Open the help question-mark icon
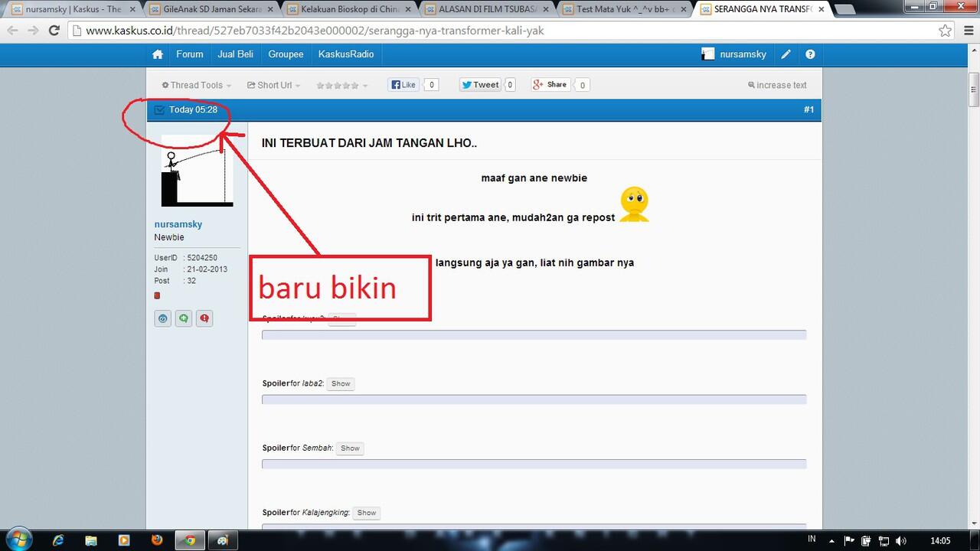Viewport: 980px width, 551px height. [x=810, y=54]
